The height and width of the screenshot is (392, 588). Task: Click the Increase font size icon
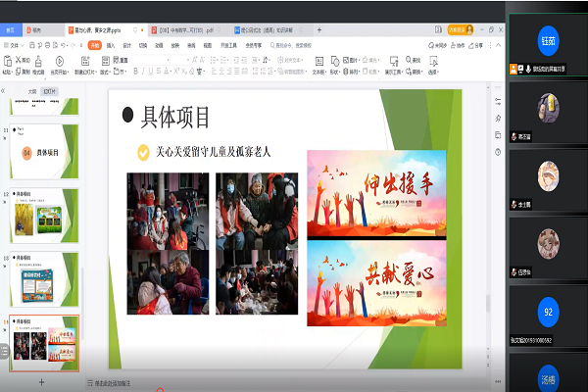(195, 60)
